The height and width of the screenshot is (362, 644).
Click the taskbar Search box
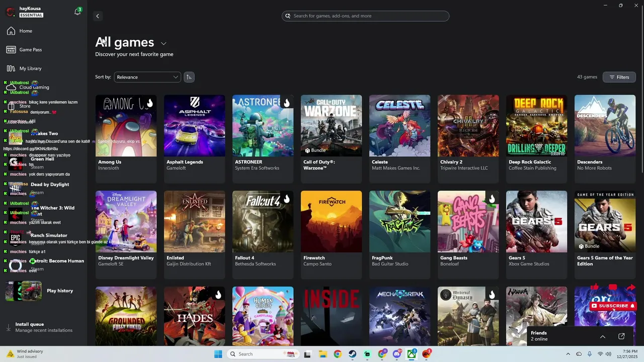tap(263, 354)
